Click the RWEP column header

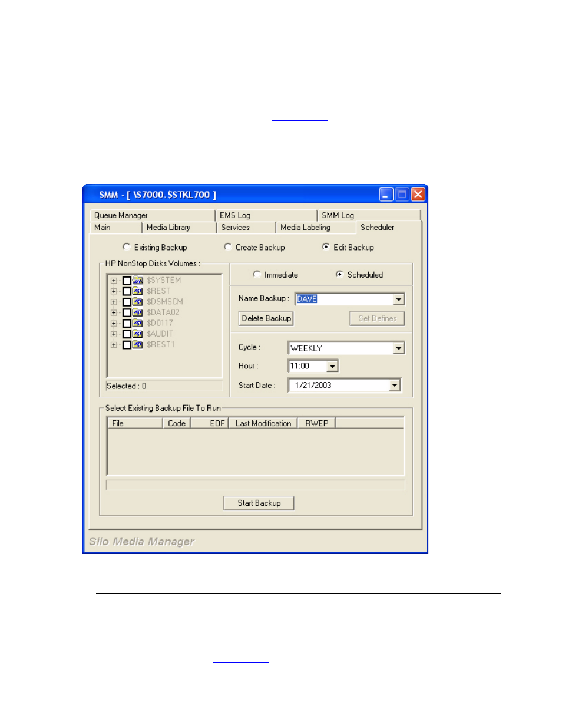[x=316, y=423]
